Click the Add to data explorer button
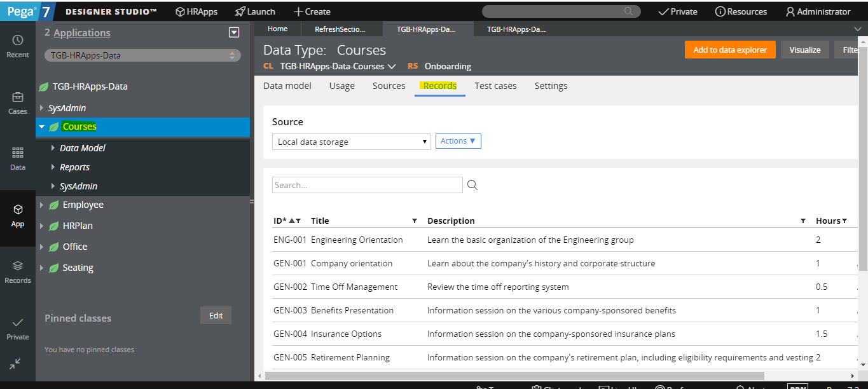 pos(730,49)
